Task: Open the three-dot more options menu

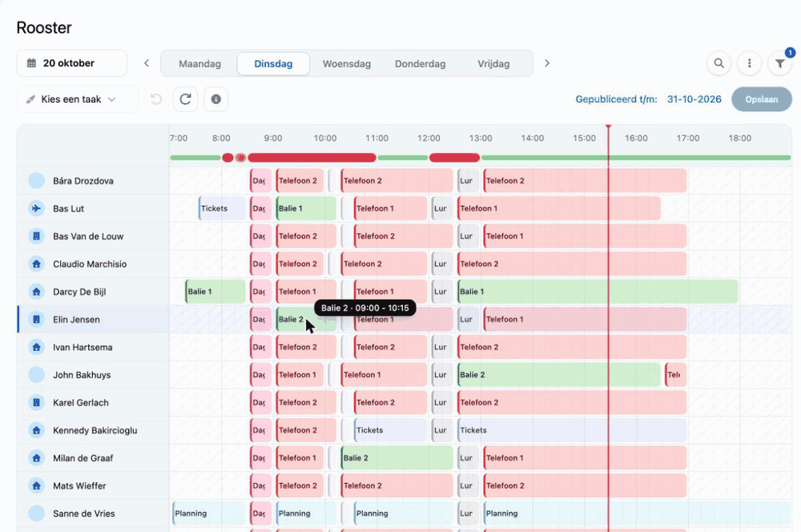Action: [750, 63]
